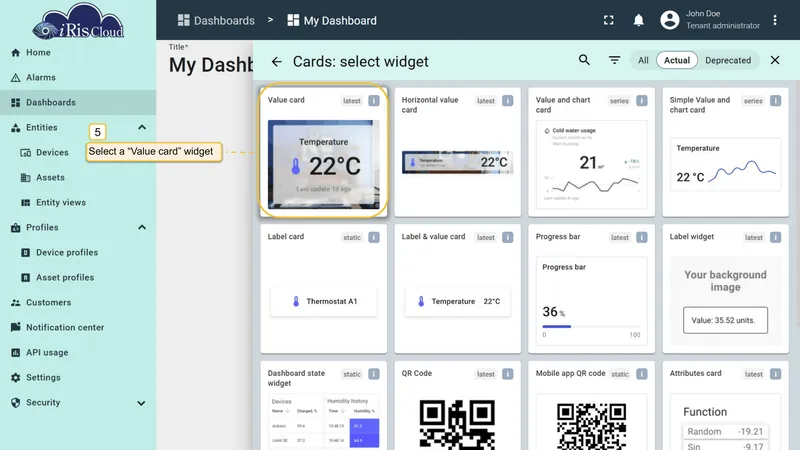Collapse the Profiles section chevron
The image size is (800, 450).
tap(142, 227)
